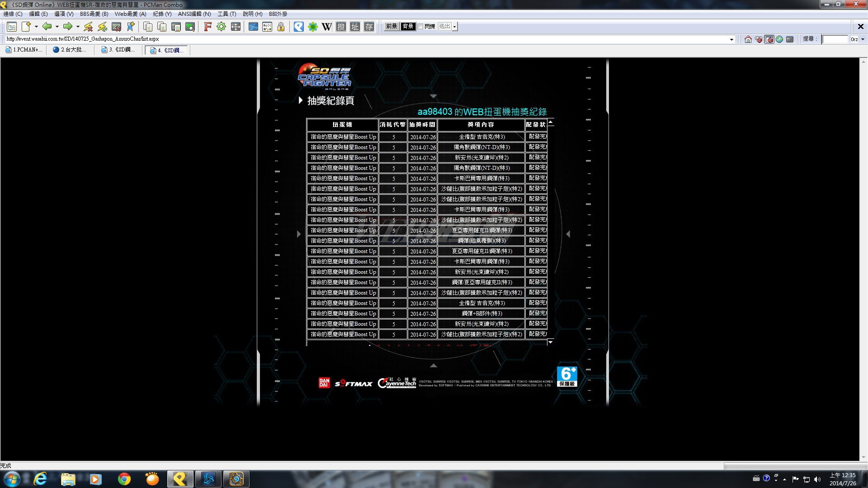This screenshot has height=488, width=868.
Task: Click into the 搜尋 search input field
Action: (835, 39)
